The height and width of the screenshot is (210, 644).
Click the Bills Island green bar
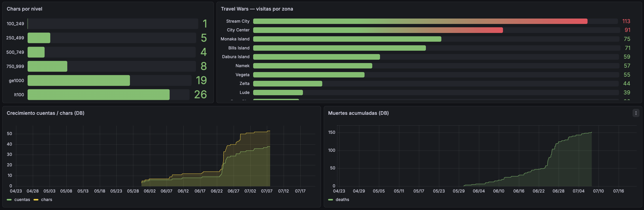[340, 48]
